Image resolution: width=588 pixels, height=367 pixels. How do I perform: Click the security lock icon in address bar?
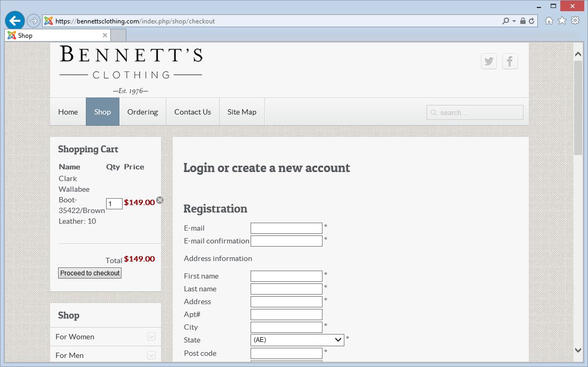[523, 21]
